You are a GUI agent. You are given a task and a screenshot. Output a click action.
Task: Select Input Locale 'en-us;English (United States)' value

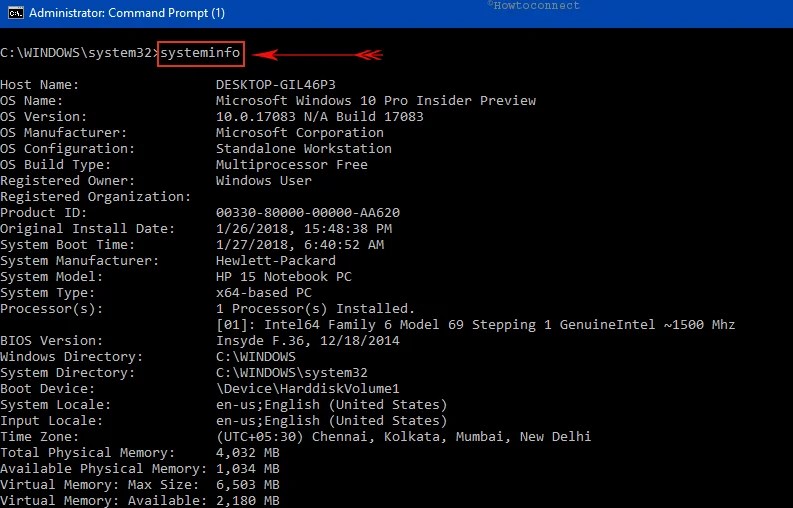point(332,421)
